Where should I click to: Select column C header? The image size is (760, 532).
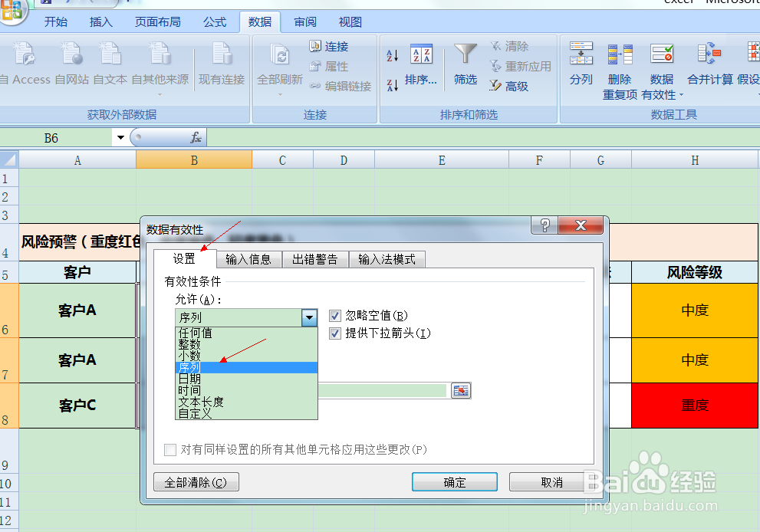(282, 160)
